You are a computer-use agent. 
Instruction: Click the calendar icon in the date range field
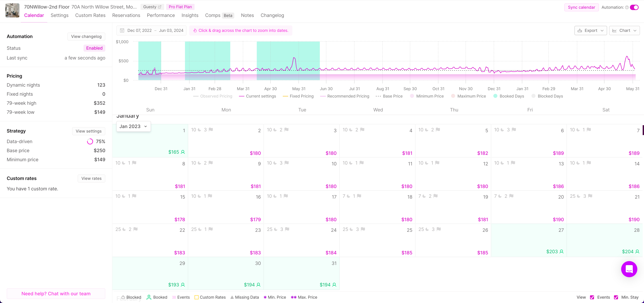[122, 31]
